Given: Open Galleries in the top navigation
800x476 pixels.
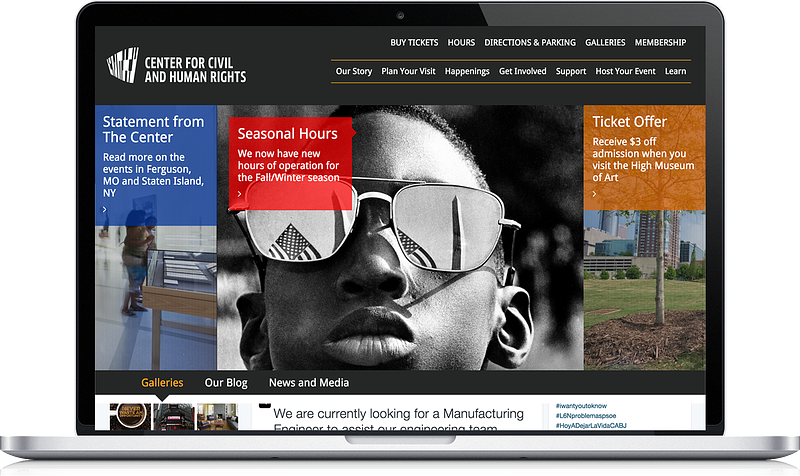Looking at the screenshot, I should (605, 43).
